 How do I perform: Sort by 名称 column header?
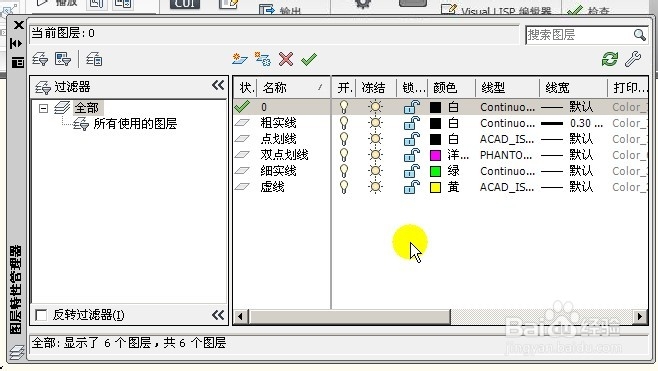pos(294,88)
